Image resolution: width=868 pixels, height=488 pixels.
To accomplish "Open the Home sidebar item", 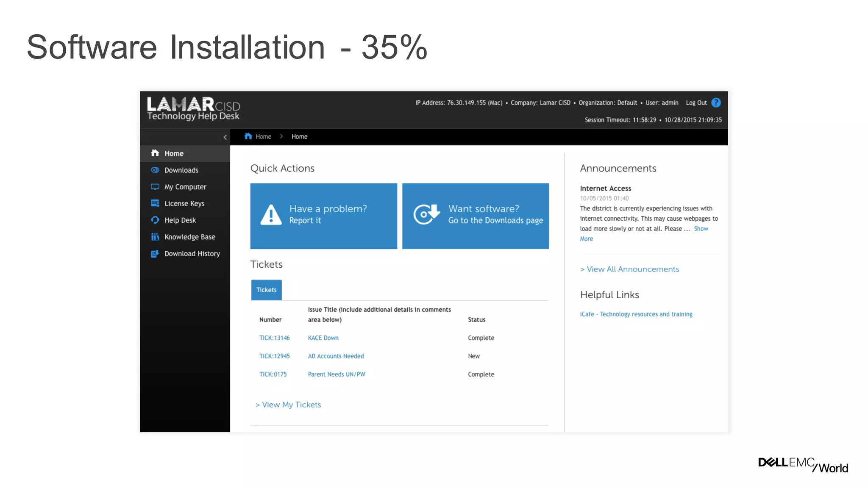I will pyautogui.click(x=185, y=153).
